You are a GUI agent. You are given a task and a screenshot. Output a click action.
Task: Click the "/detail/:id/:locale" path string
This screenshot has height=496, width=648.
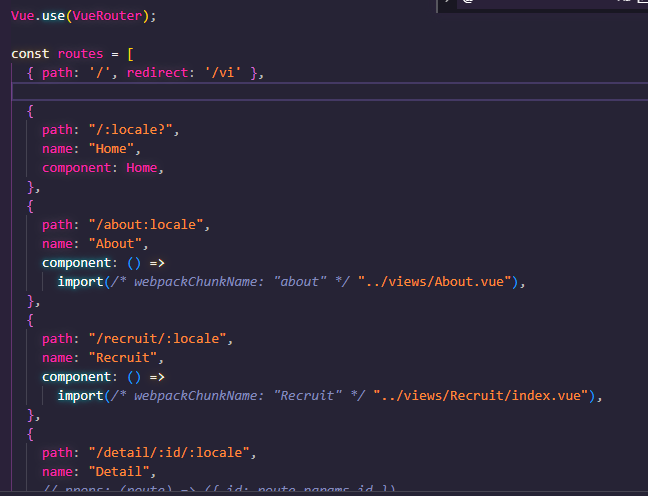[x=169, y=453]
